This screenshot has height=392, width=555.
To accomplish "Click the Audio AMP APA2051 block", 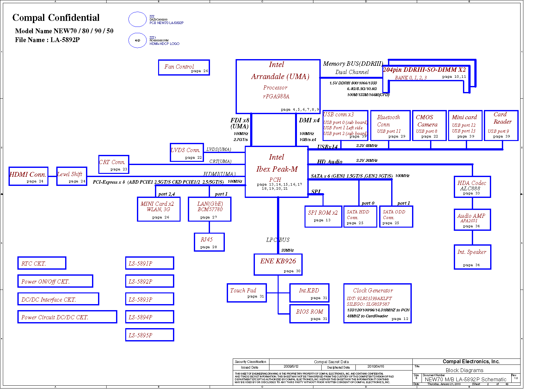I will pyautogui.click(x=472, y=220).
